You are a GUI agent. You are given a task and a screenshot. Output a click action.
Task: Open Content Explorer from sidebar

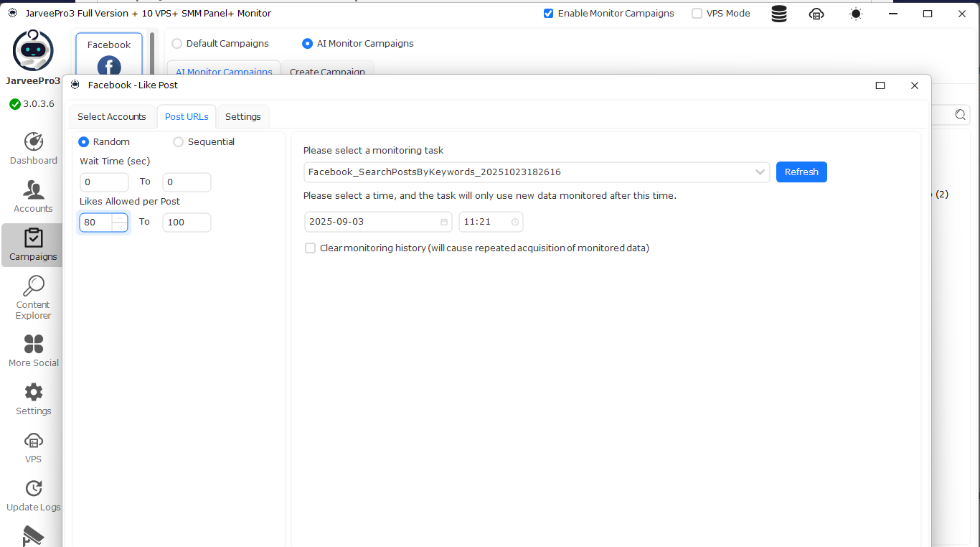point(33,286)
